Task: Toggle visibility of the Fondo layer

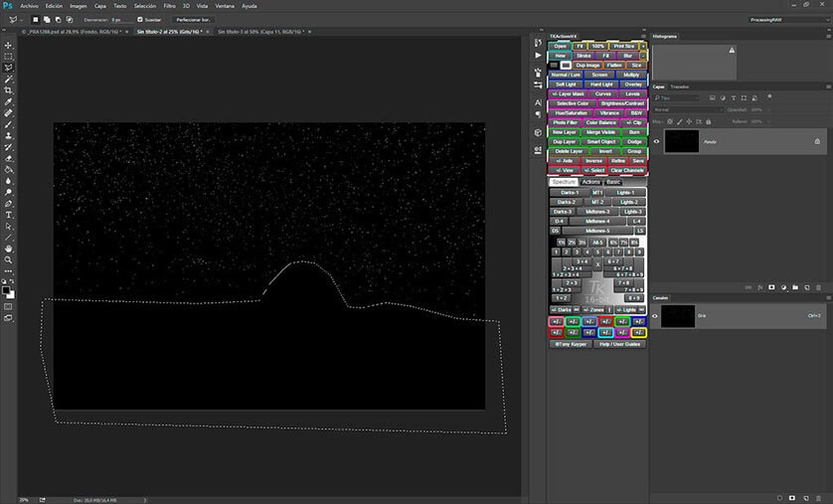Action: click(x=657, y=141)
